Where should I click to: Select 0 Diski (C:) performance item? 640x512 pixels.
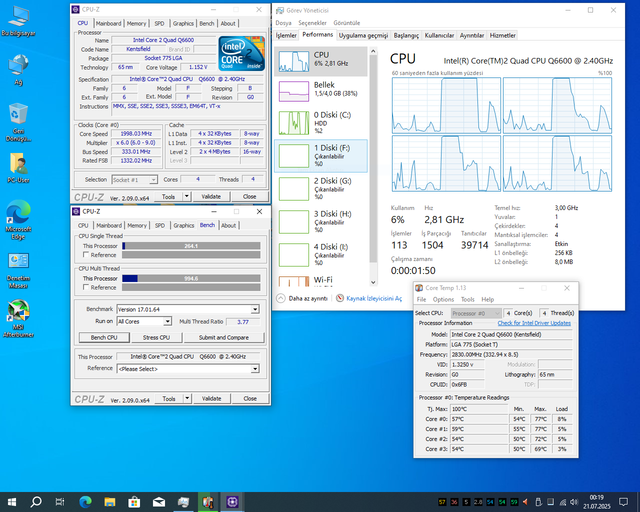point(321,122)
